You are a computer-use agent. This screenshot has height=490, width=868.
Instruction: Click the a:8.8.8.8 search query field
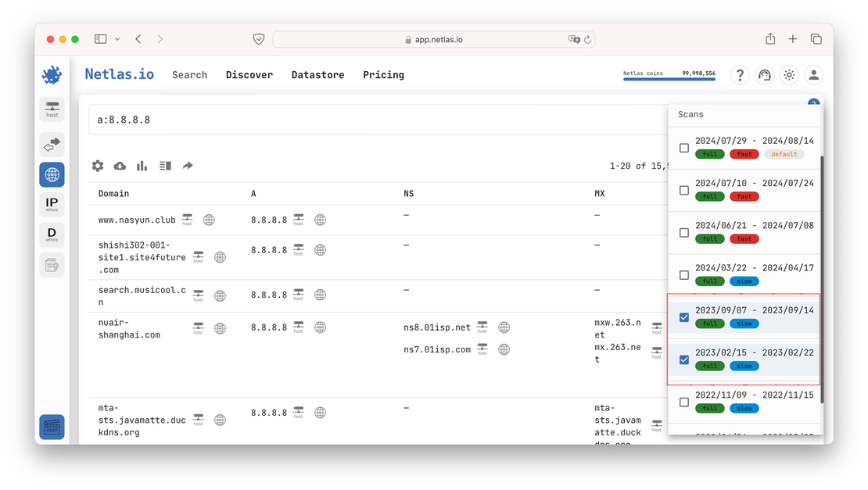375,120
